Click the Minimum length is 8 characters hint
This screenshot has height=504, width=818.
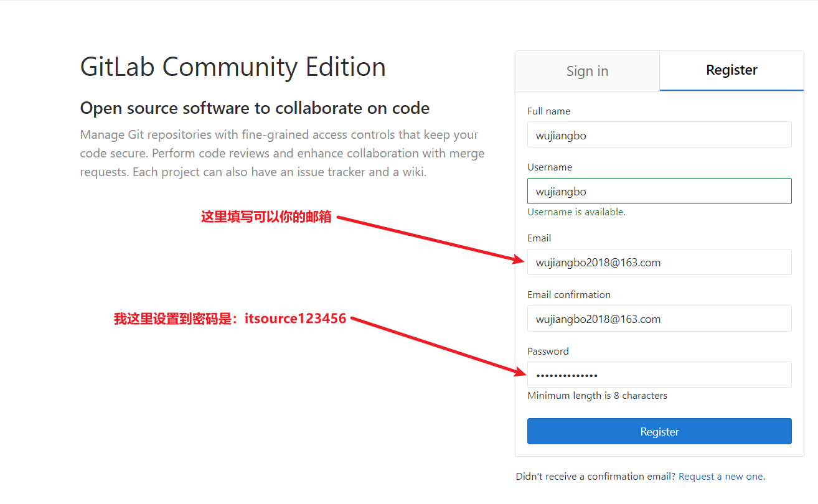[x=597, y=396]
